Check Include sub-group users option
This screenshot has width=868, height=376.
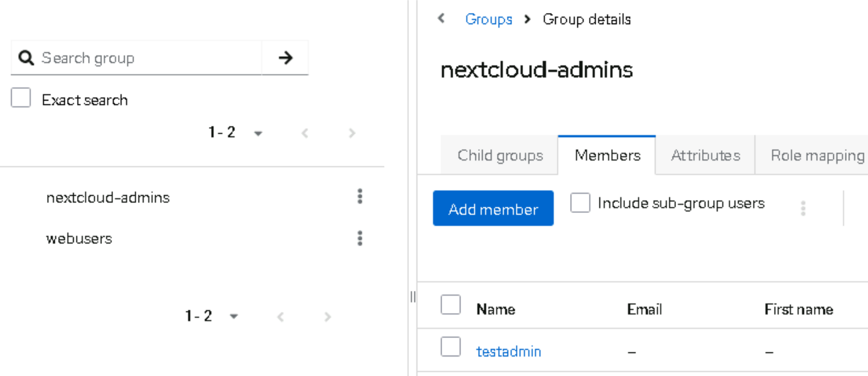click(580, 203)
